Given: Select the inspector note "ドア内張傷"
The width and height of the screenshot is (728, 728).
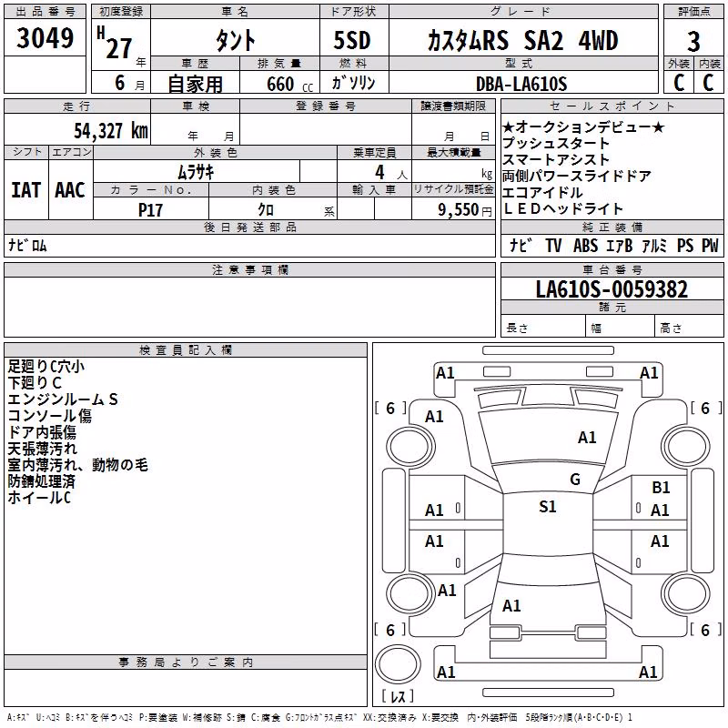Looking at the screenshot, I should pos(42,432).
